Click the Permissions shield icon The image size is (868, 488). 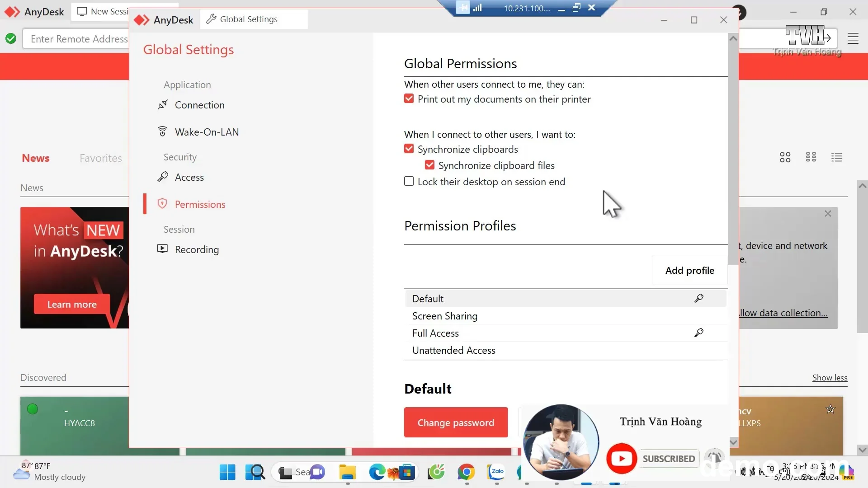point(162,204)
